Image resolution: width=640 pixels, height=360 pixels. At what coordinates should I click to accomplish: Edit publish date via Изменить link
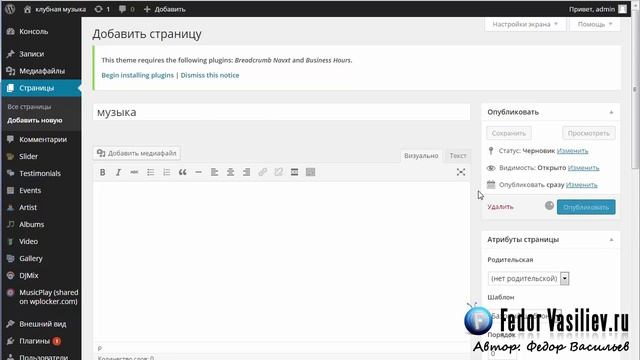tap(582, 185)
